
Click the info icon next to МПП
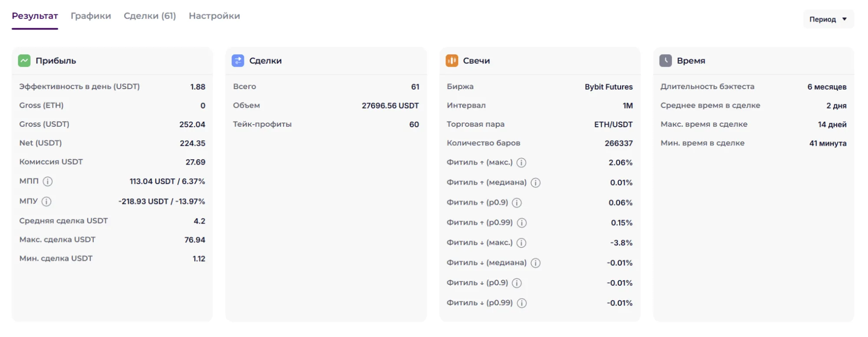coord(48,182)
